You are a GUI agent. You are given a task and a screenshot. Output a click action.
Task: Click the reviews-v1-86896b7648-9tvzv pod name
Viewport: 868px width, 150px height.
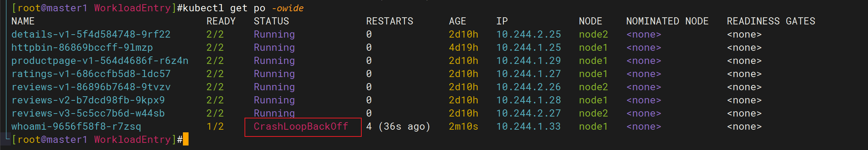(x=91, y=87)
